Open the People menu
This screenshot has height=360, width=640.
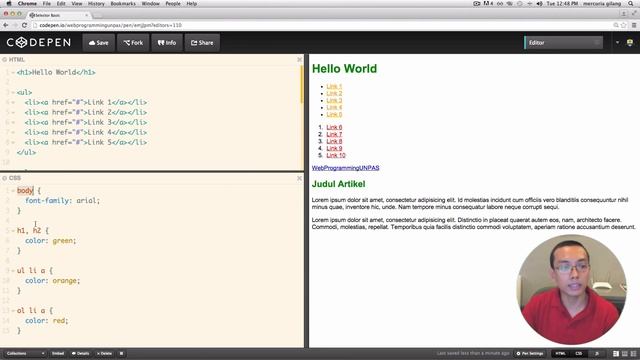(x=173, y=3)
